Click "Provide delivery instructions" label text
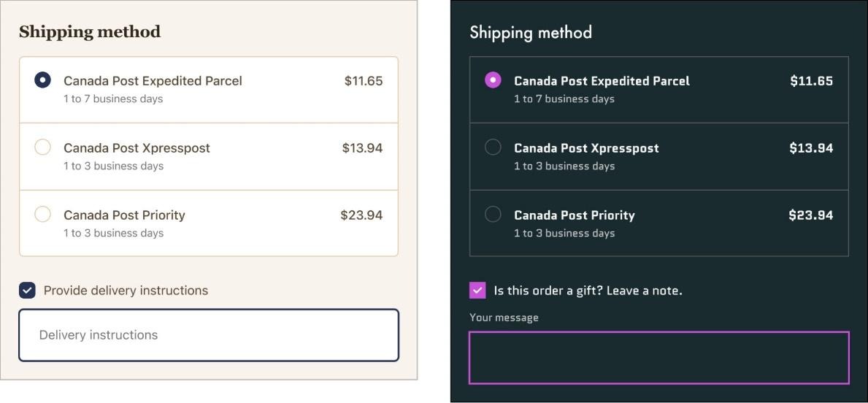868x403 pixels. 126,291
